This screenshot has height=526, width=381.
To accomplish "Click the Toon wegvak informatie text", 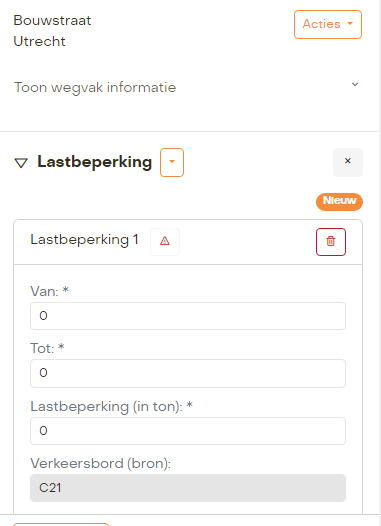I will pos(95,88).
